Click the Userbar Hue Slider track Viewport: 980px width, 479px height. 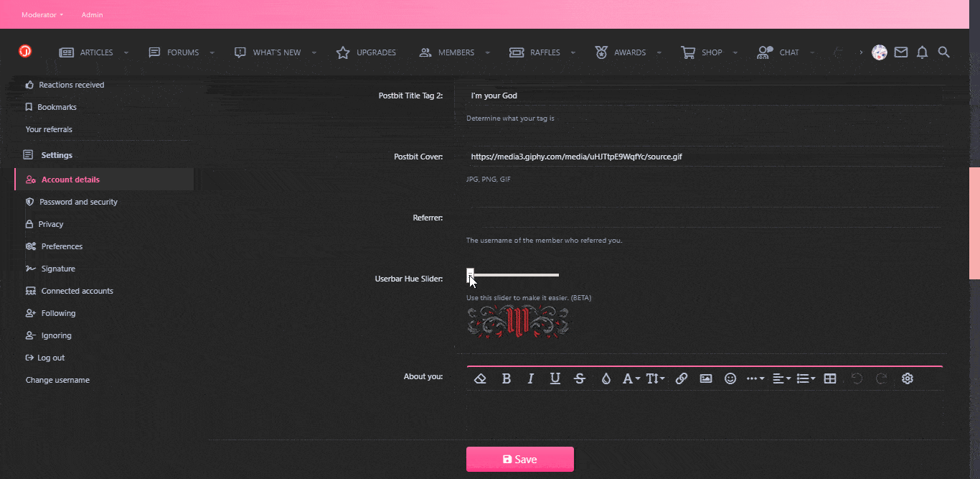517,275
